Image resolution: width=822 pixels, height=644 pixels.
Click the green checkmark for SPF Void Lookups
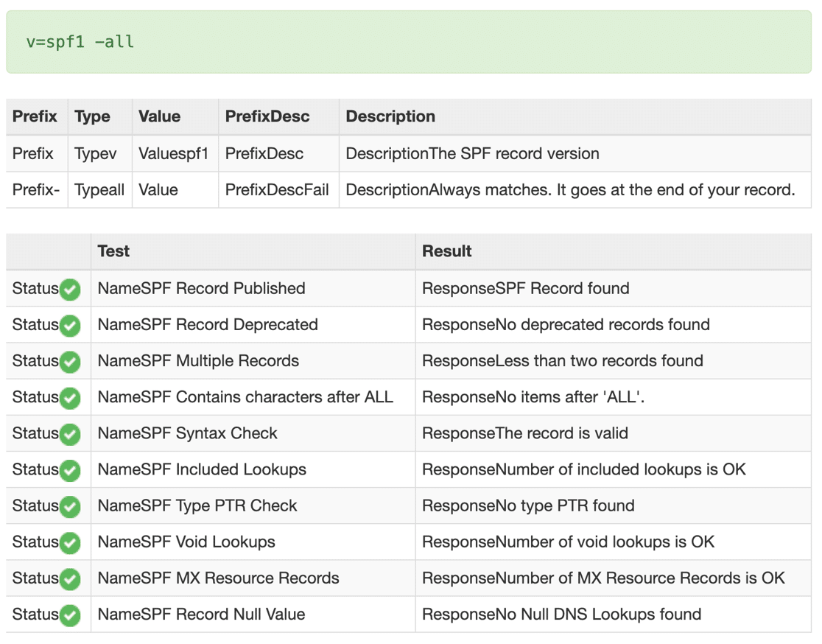69,542
